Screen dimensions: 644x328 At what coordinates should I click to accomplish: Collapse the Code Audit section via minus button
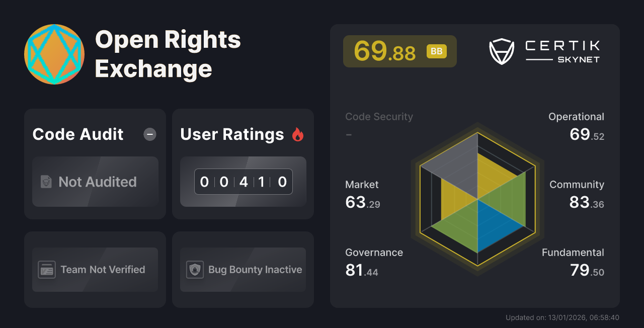point(149,134)
